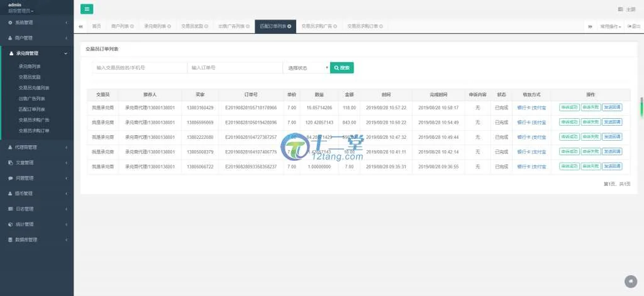This screenshot has width=644, height=296.
Task: Open the 选择状态 status dropdown
Action: (306, 68)
